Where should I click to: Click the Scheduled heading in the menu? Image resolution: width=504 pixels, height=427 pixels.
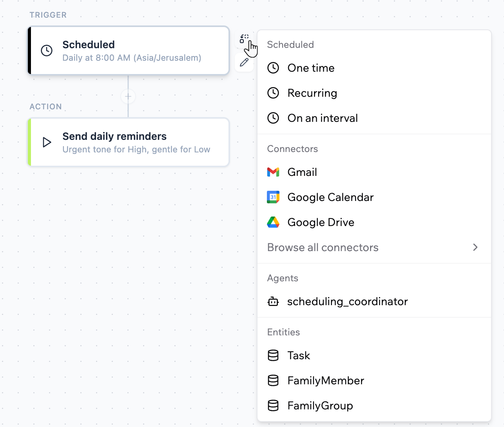290,45
